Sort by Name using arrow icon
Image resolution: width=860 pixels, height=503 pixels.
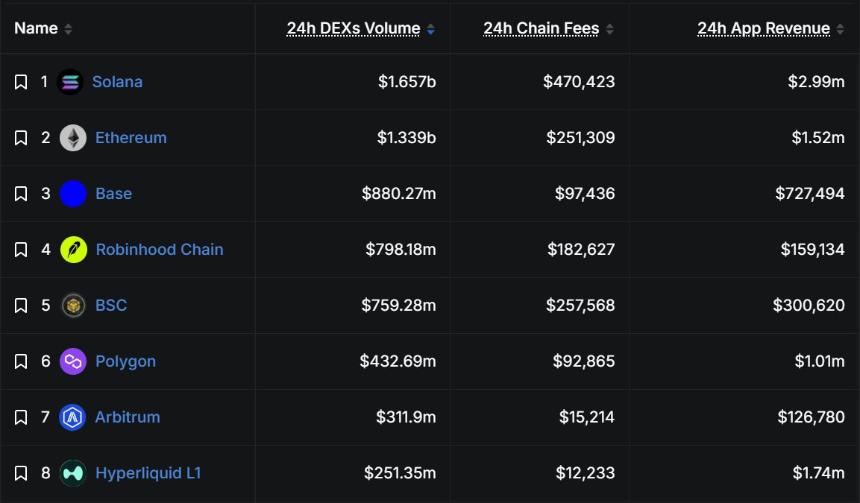point(68,29)
